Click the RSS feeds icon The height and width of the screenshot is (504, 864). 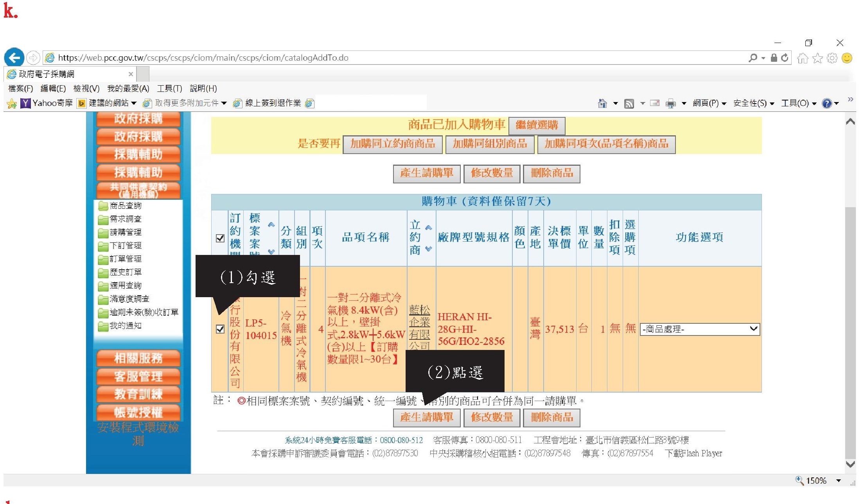tap(629, 103)
